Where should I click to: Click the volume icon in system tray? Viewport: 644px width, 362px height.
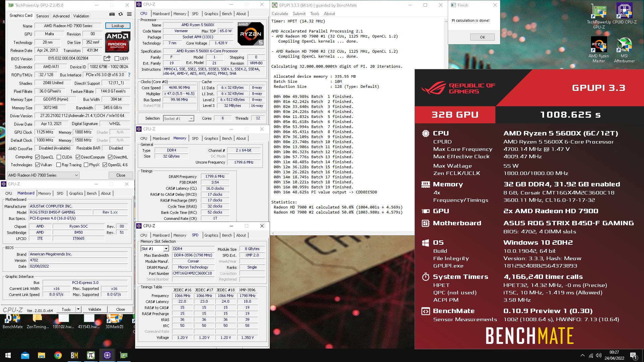(x=599, y=355)
